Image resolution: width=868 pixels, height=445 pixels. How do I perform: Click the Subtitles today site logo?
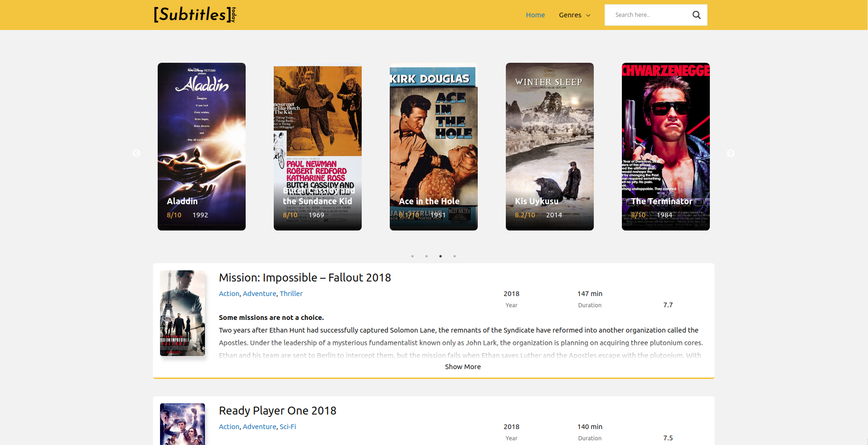pyautogui.click(x=195, y=15)
